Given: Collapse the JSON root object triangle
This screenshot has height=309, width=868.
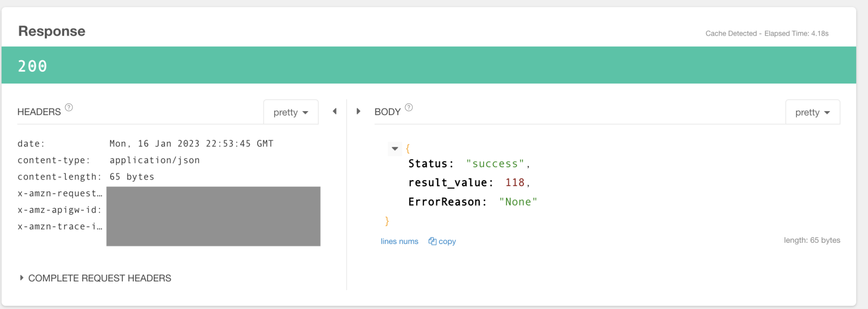Looking at the screenshot, I should tap(395, 149).
